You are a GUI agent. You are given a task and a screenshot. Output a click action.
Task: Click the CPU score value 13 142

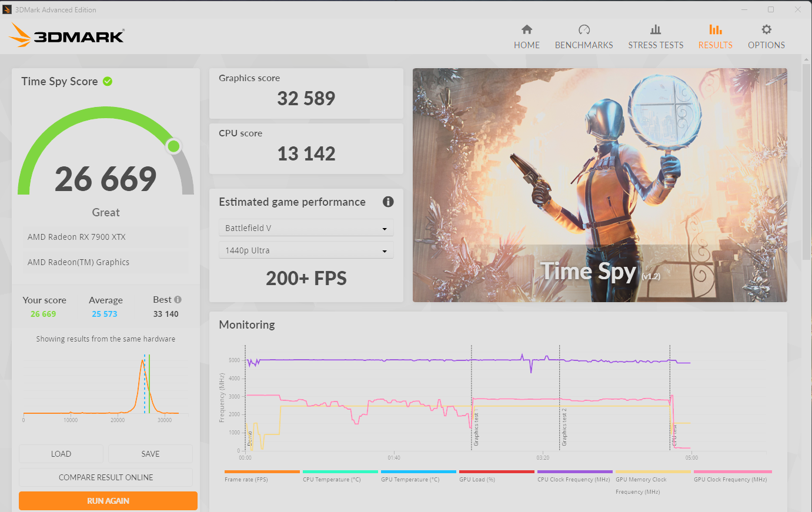point(306,153)
